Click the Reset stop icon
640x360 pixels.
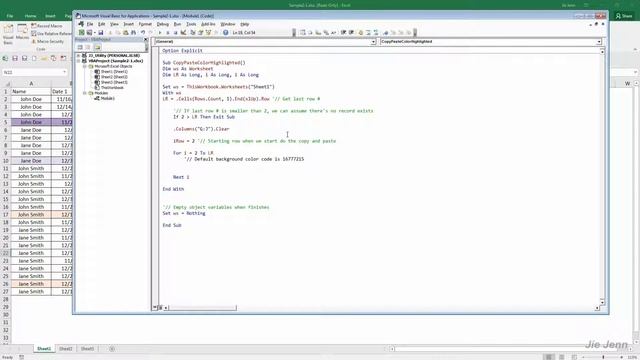pyautogui.click(x=176, y=33)
